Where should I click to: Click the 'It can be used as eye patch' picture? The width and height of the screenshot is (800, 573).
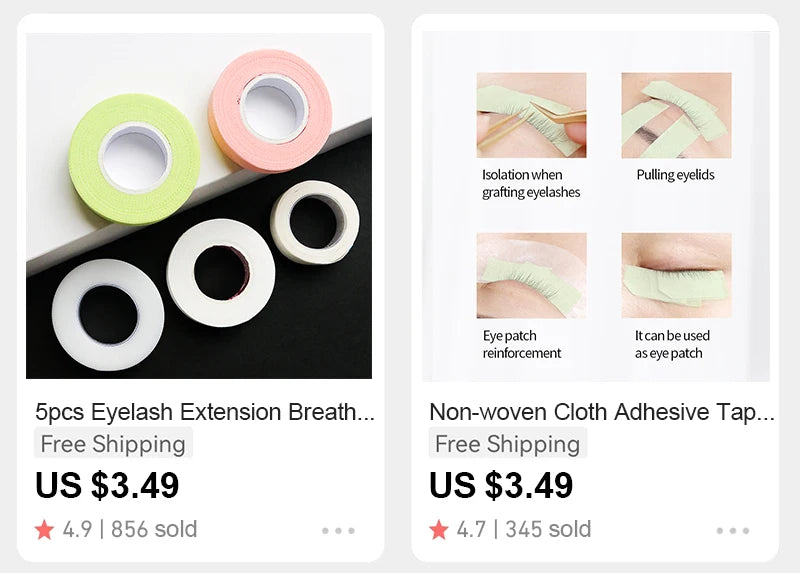tap(676, 275)
